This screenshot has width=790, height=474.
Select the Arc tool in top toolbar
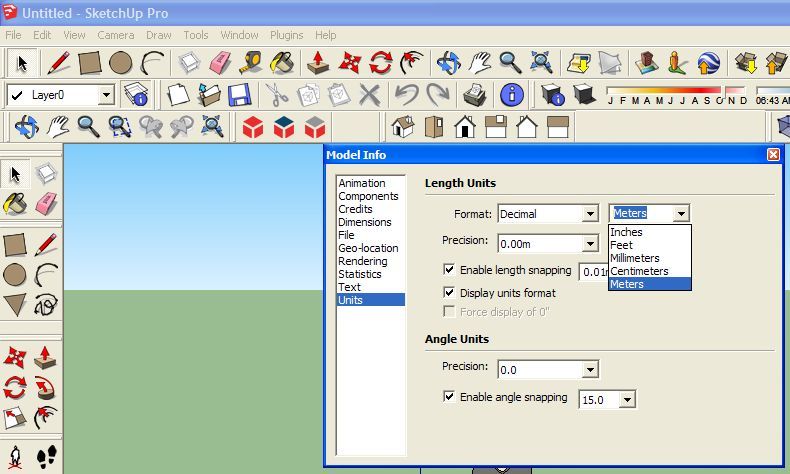pyautogui.click(x=152, y=63)
